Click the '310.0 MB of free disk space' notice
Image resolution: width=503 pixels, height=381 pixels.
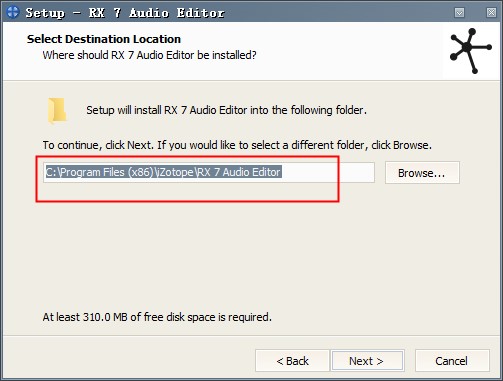[149, 317]
